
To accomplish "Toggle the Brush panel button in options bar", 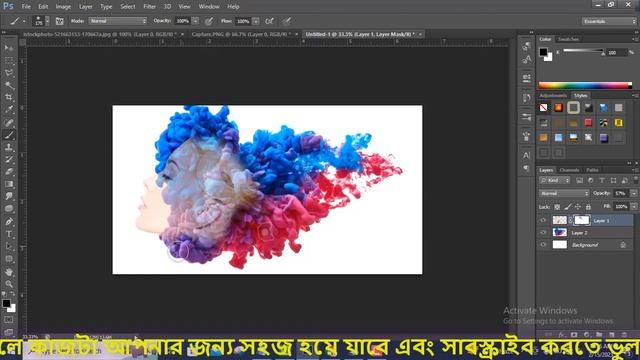I will 60,21.
